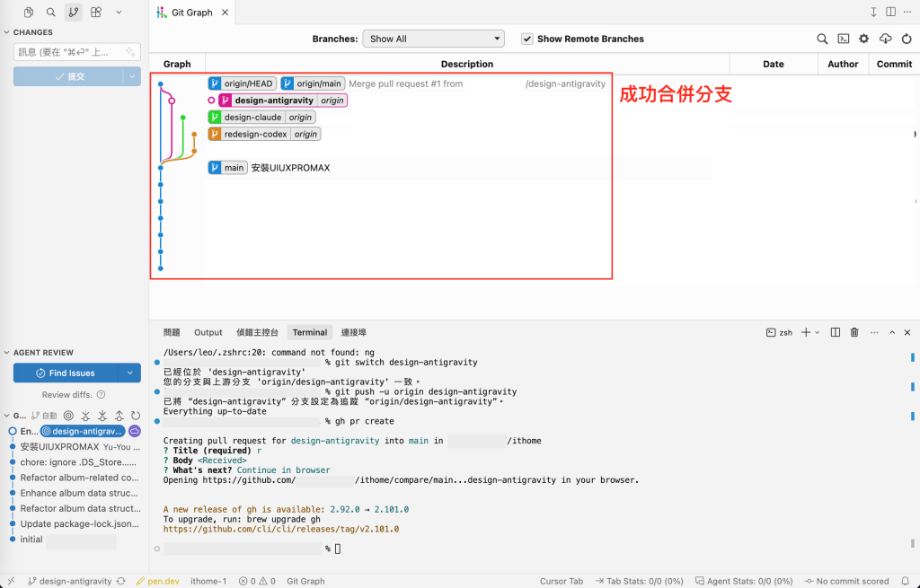Open Git Graph repository settings gear

click(863, 39)
